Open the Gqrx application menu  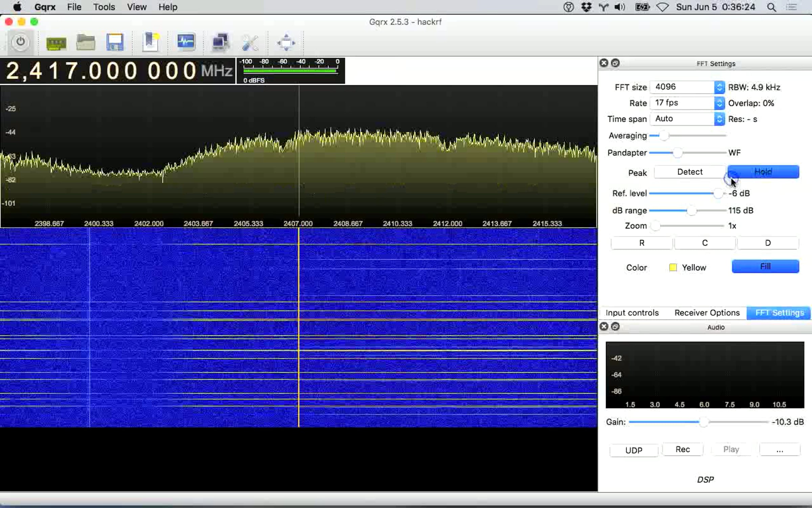45,7
